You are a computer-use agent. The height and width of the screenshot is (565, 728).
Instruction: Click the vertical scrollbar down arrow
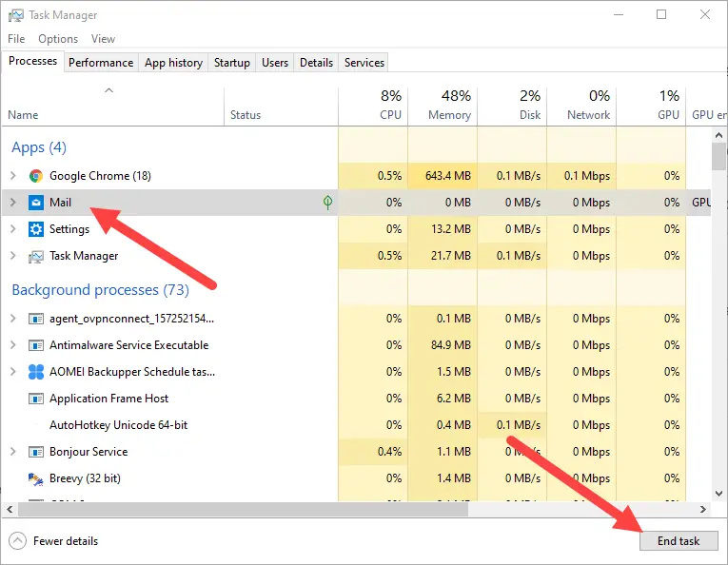[x=718, y=494]
